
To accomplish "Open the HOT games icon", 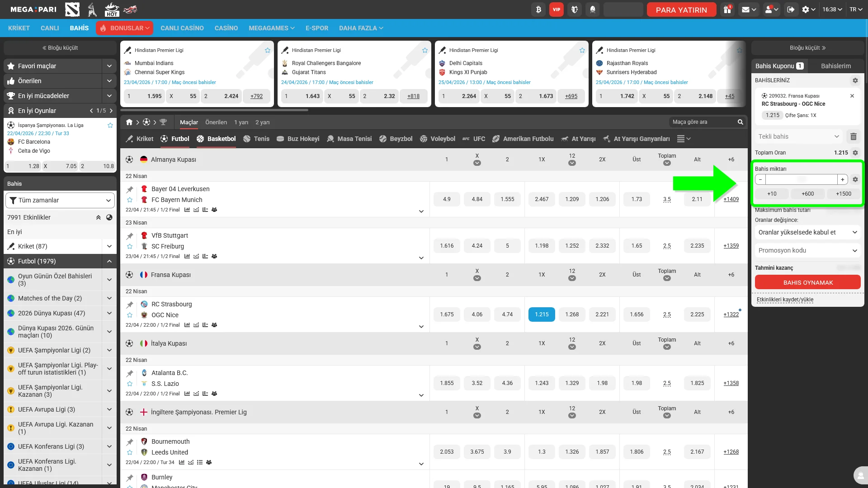I will coord(111,9).
